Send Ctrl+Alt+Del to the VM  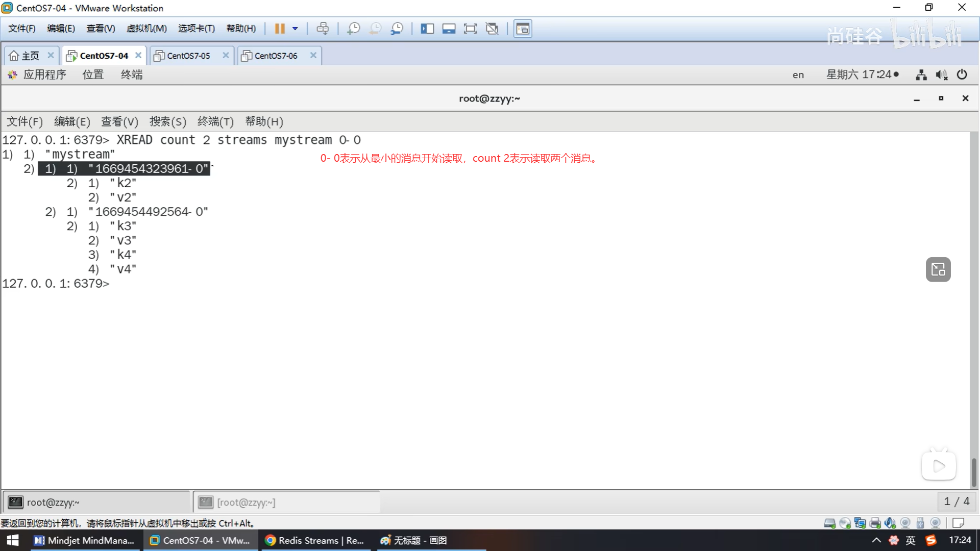(323, 29)
